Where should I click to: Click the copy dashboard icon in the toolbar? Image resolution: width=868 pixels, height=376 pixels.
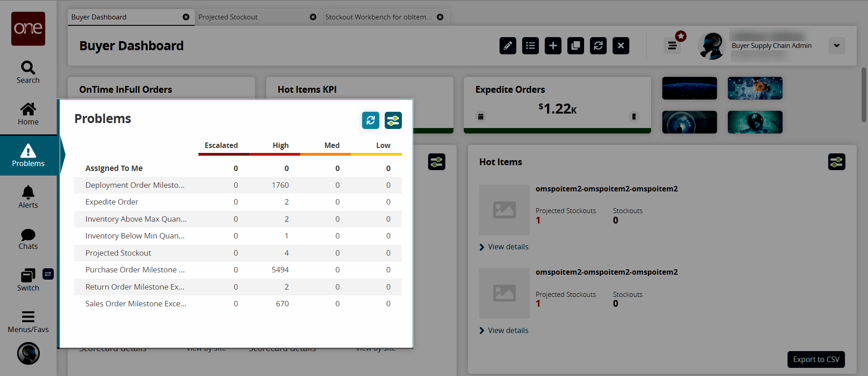click(x=576, y=46)
